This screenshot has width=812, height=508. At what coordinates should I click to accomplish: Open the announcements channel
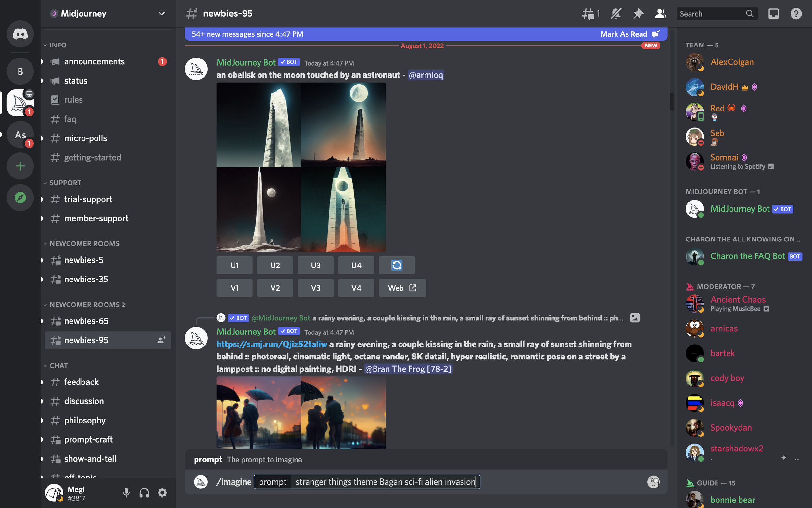pyautogui.click(x=94, y=61)
